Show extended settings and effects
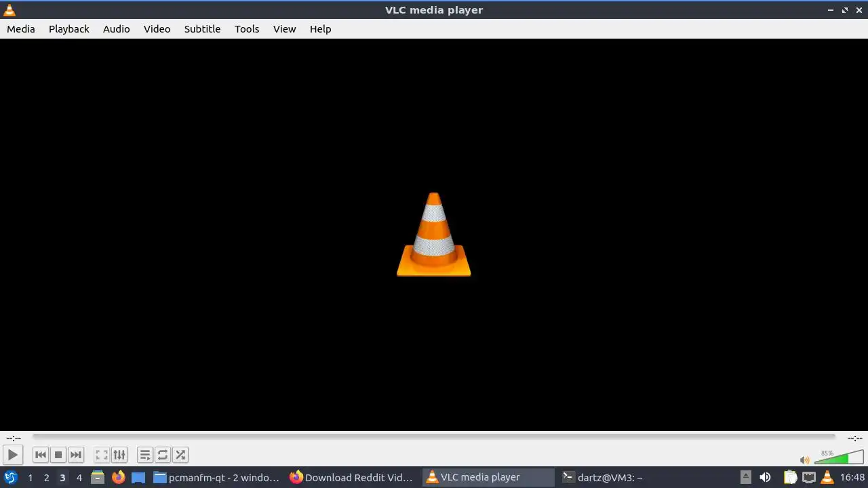Viewport: 868px width, 488px height. point(119,455)
